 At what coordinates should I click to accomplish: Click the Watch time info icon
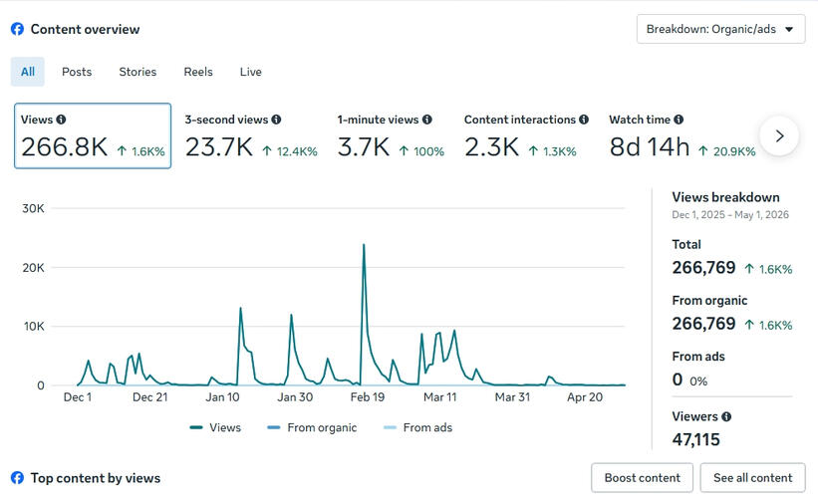pyautogui.click(x=679, y=120)
